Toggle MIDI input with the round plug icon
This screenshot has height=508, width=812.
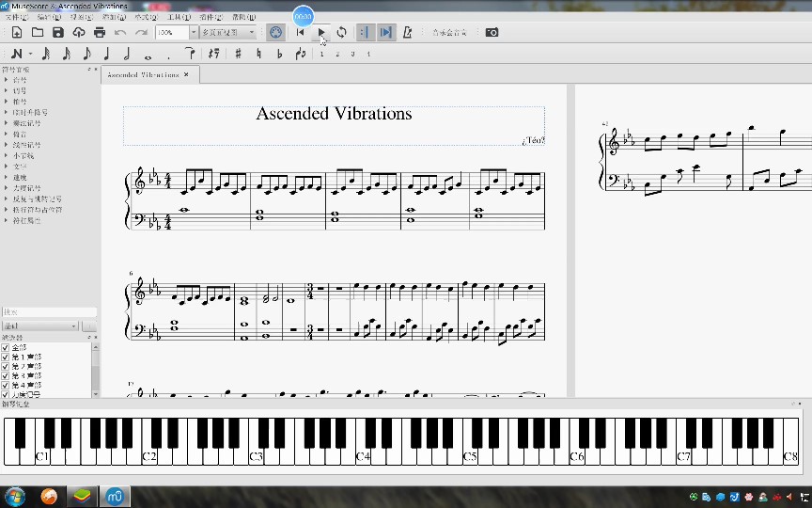[275, 32]
